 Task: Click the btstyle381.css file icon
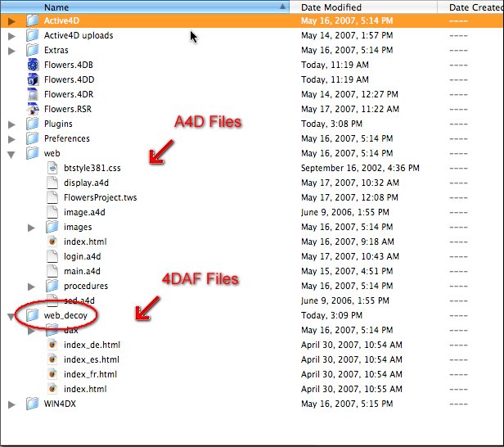pos(52,168)
